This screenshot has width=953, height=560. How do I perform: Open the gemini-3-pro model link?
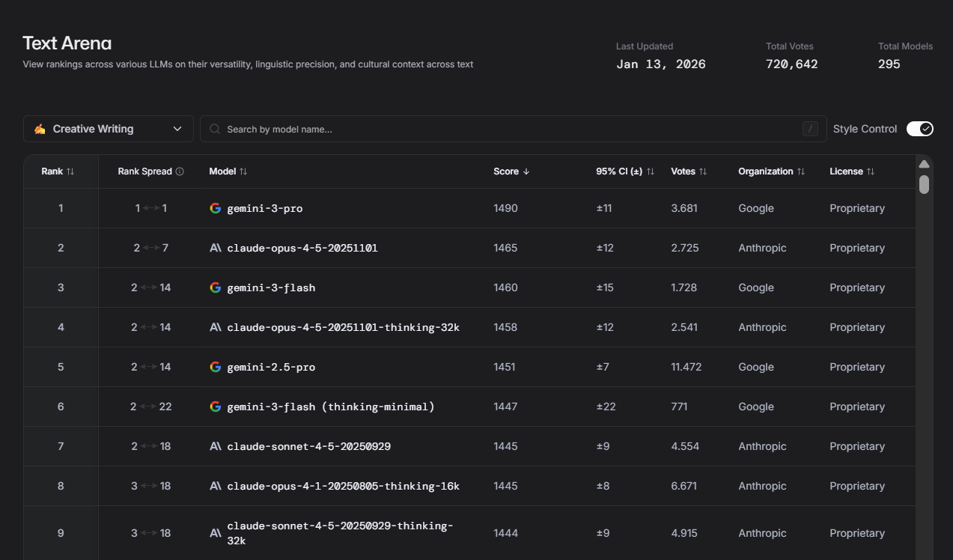[x=265, y=208]
